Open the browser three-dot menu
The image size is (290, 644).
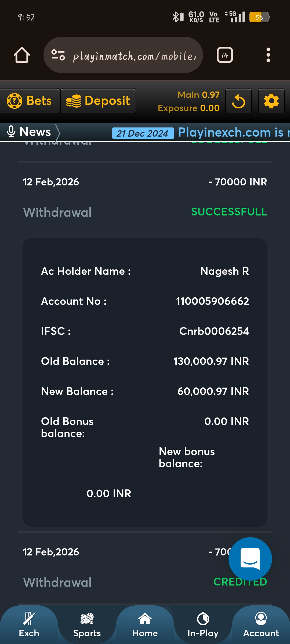coord(268,55)
